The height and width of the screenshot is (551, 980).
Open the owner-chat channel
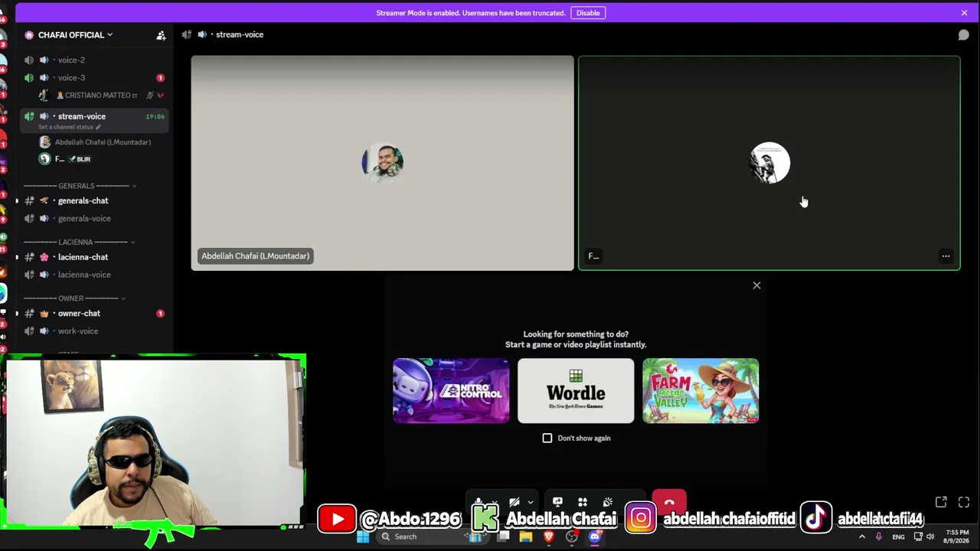93,313
